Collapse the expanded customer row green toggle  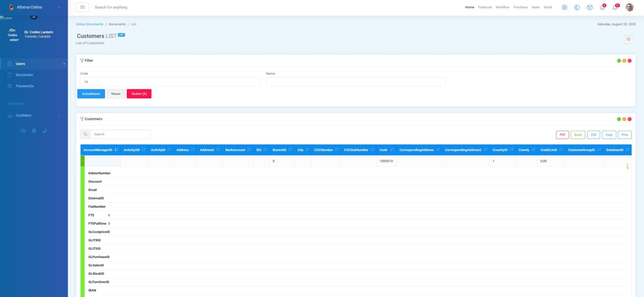coord(83,161)
